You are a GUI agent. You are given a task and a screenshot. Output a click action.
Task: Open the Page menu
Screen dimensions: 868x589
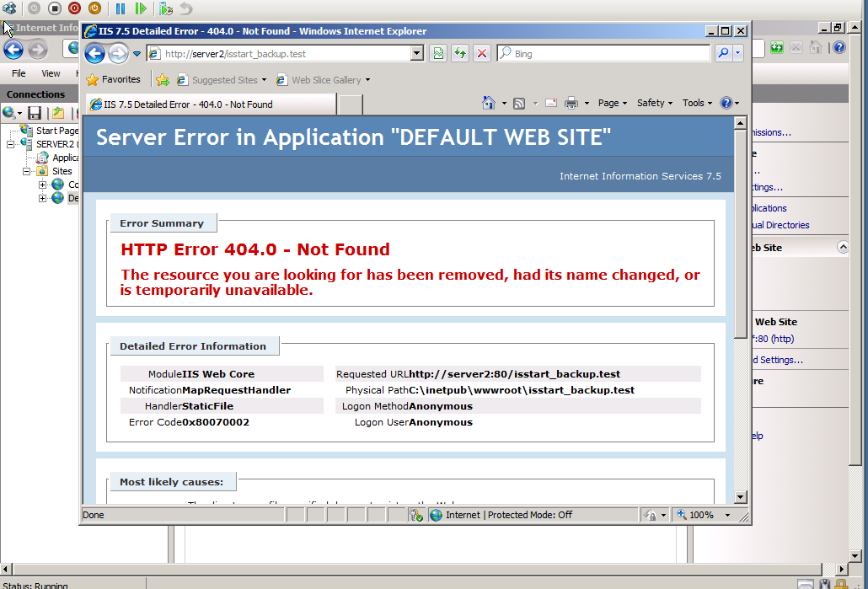tap(613, 103)
